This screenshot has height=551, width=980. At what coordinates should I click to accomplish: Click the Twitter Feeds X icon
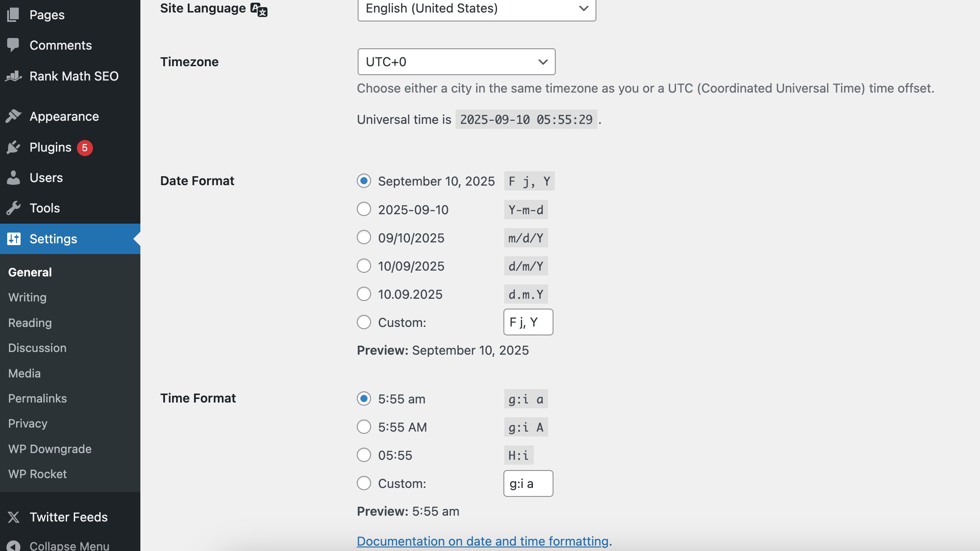[13, 517]
